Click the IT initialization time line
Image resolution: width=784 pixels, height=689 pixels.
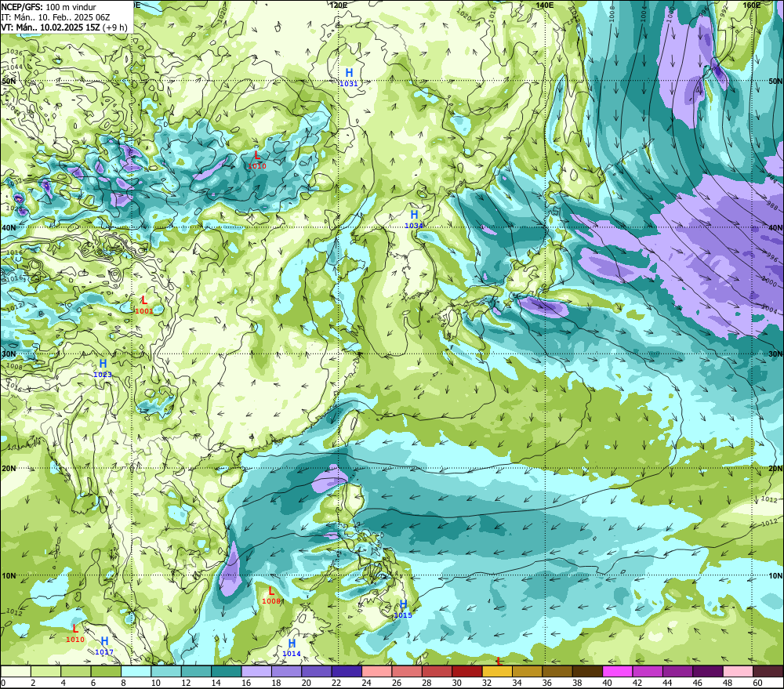pos(56,17)
